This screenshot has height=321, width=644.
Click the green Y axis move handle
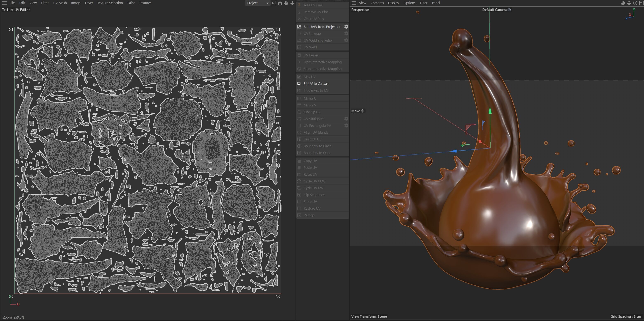(x=490, y=111)
